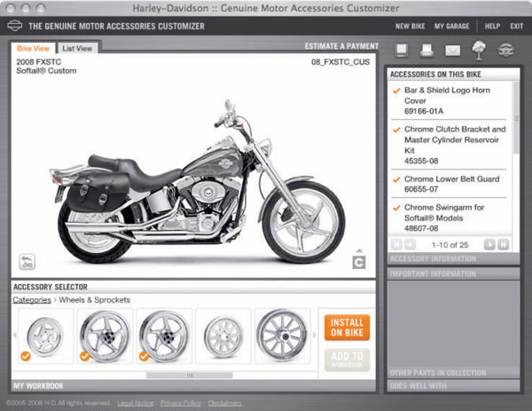The image size is (532, 411).
Task: Click Install on Bike button
Action: click(x=347, y=328)
